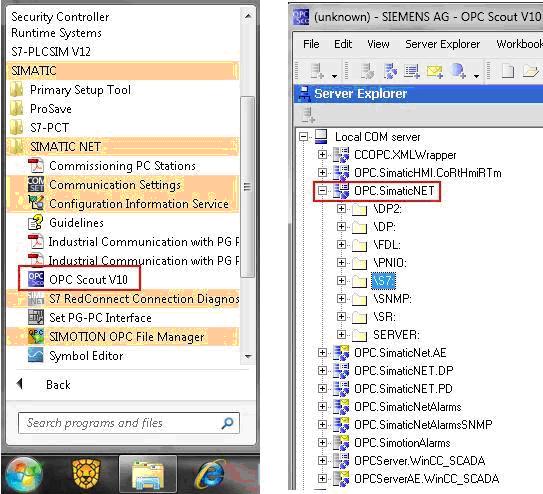Viewport: 543px width, 494px height.
Task: Expand the OPC.SimaticNET.DP server node
Action: tap(322, 370)
